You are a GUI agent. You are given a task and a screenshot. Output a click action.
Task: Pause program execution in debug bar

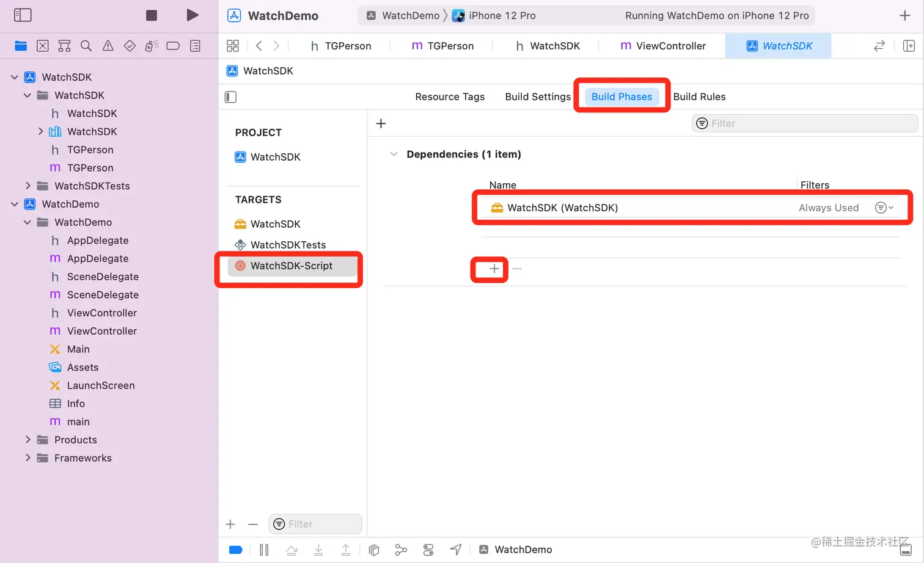coord(264,550)
